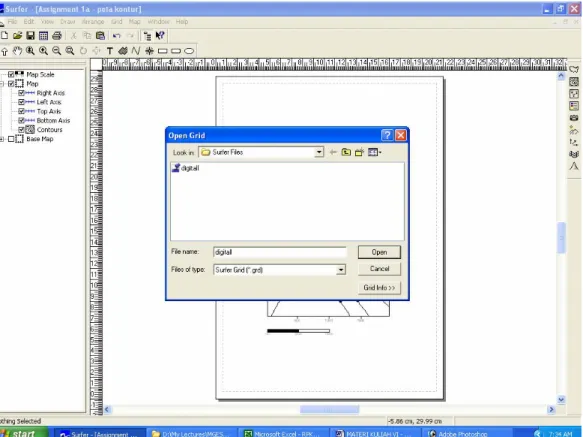
Task: Go back using dialog's back arrow icon
Action: click(333, 152)
